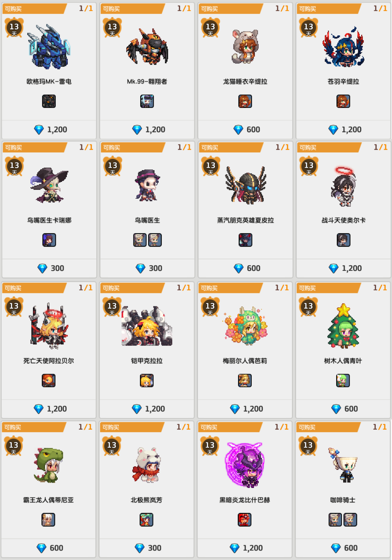Click hero portrait icon under 龙猫睡衣辛缇拉
The height and width of the screenshot is (560, 392).
[245, 101]
